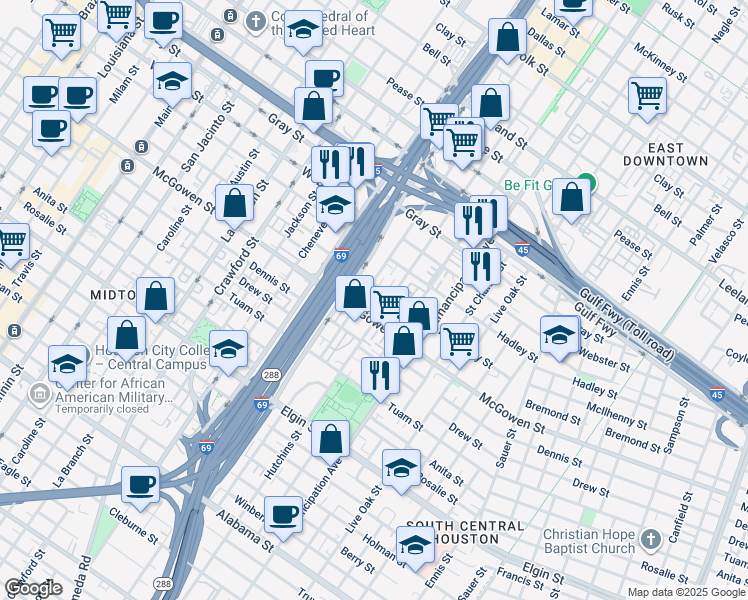Click the Houston City College graduation cap icon
Screen dimensions: 748x600
click(x=229, y=349)
